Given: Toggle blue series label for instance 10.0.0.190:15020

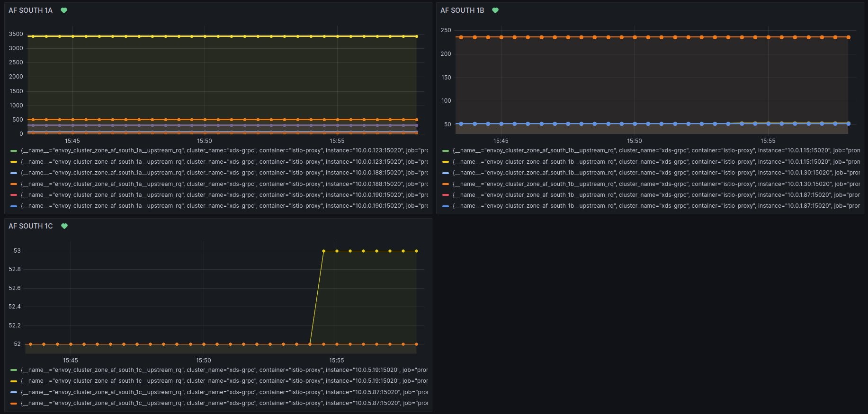Looking at the screenshot, I should [x=224, y=206].
